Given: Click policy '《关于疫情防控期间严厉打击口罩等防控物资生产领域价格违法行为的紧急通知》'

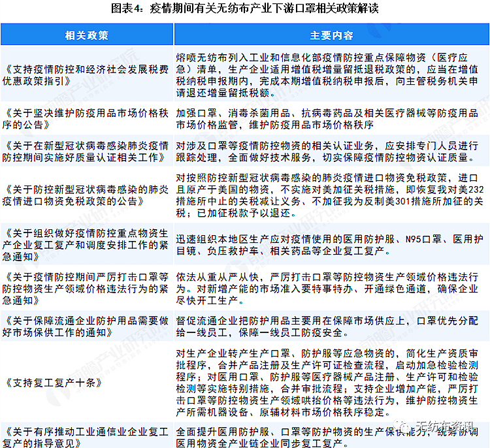Looking at the screenshot, I should coord(86,289).
